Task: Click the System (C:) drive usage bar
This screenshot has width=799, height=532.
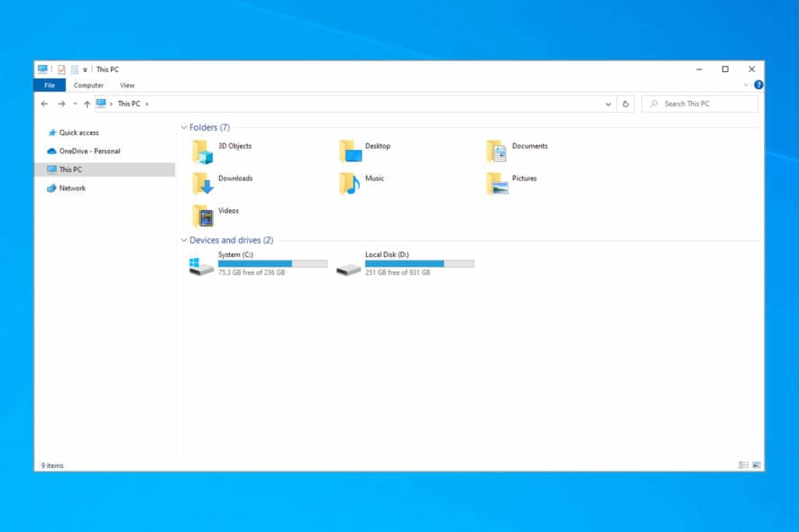Action: tap(271, 263)
